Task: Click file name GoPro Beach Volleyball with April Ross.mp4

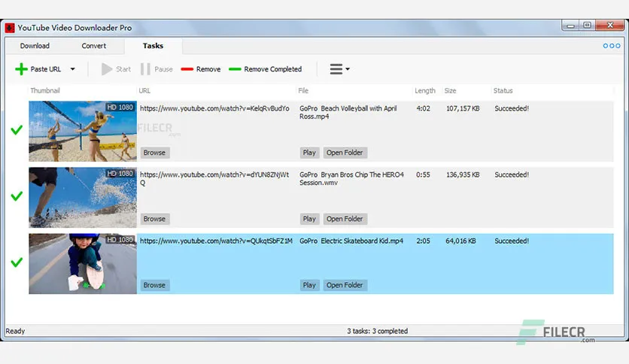Action: pos(348,112)
